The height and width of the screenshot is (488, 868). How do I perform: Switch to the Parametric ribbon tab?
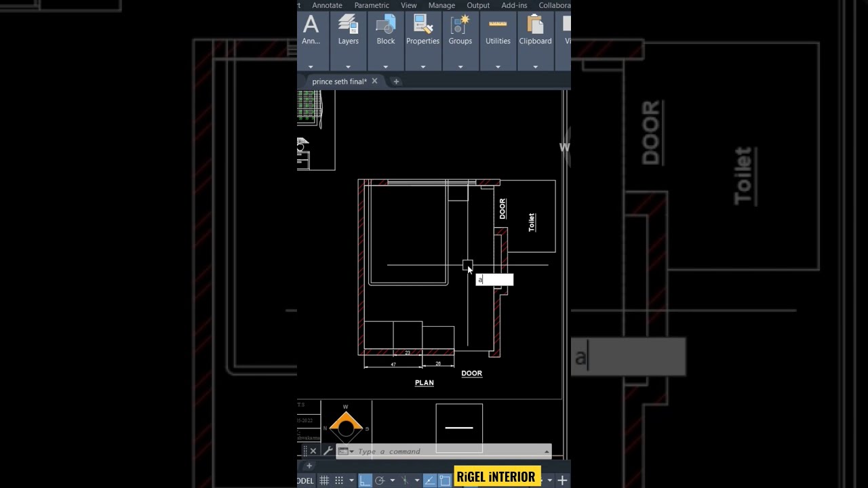[372, 5]
